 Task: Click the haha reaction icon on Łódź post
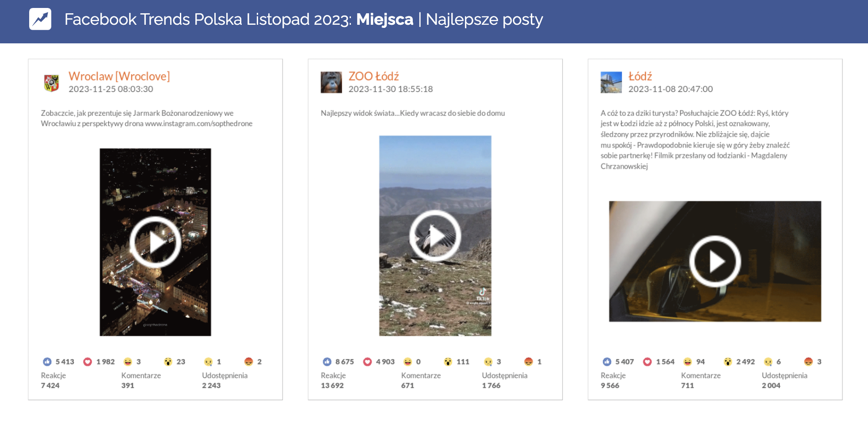688,362
